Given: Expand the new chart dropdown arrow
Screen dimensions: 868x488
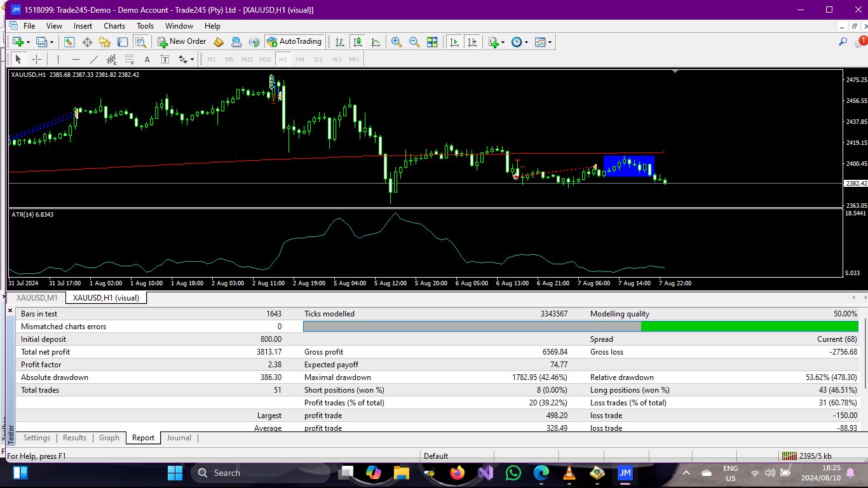Looking at the screenshot, I should (x=29, y=42).
